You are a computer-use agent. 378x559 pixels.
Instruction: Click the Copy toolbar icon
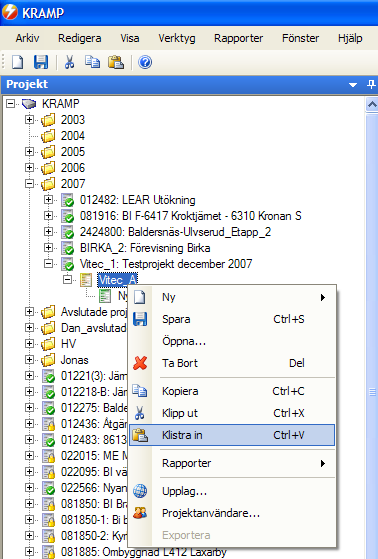pos(92,62)
